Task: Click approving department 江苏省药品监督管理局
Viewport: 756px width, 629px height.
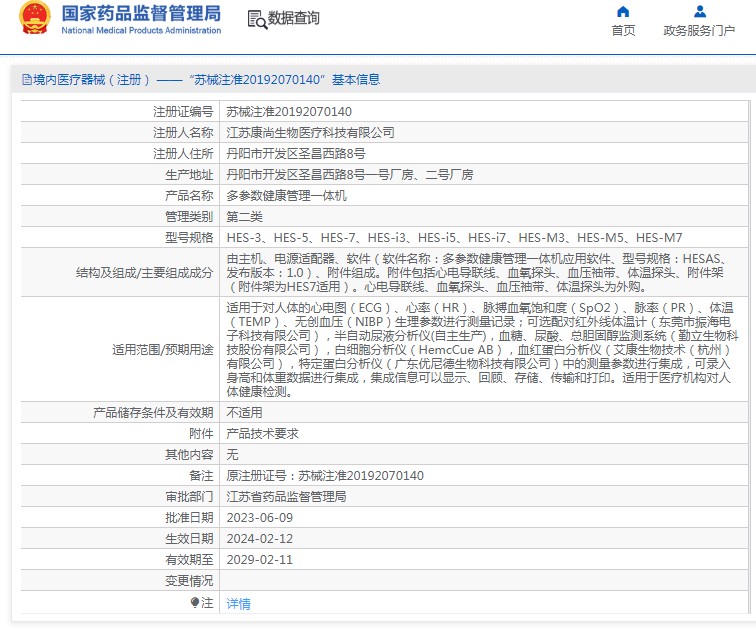Action: point(286,496)
